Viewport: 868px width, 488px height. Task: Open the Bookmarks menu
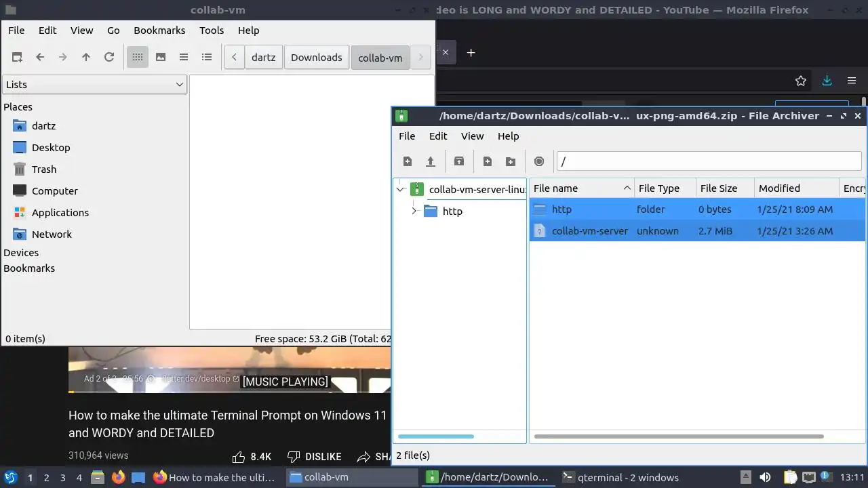tap(159, 30)
